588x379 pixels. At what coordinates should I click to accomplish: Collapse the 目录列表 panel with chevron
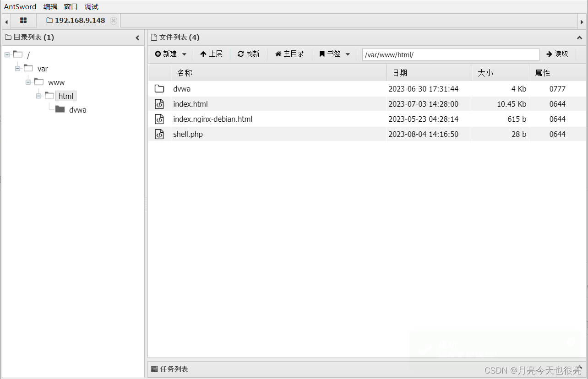137,38
